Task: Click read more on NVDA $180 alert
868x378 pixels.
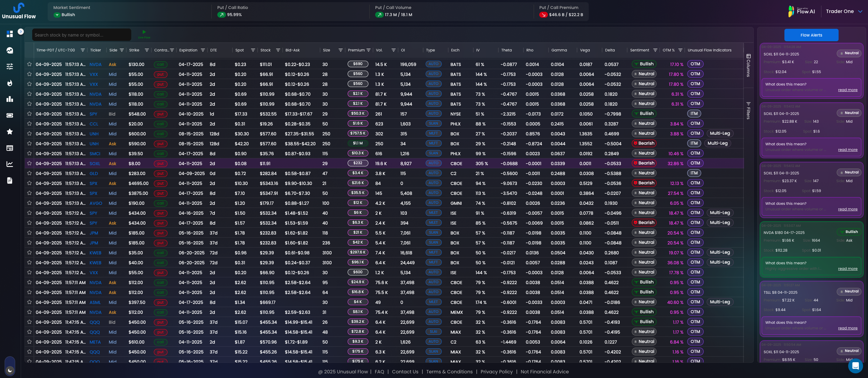Action: click(x=848, y=269)
